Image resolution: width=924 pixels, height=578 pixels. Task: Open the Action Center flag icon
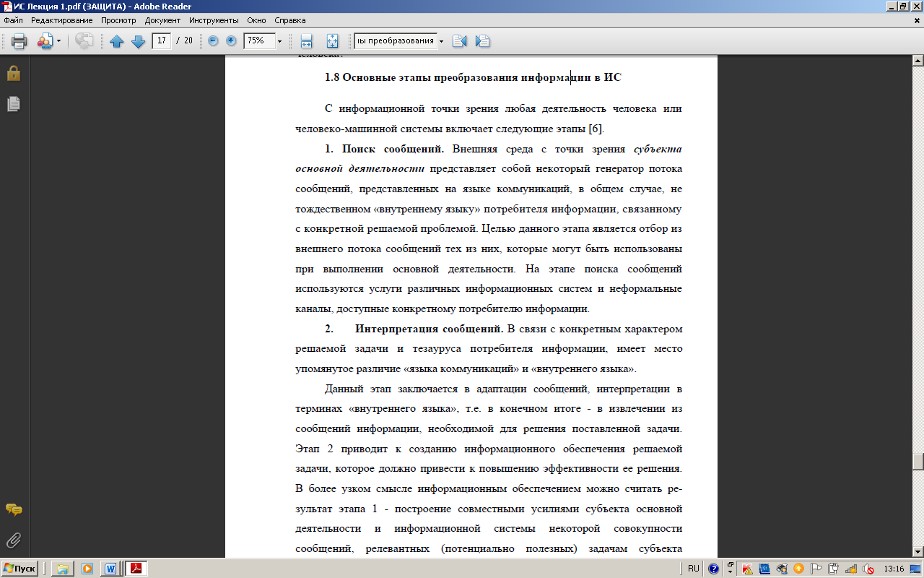point(816,569)
